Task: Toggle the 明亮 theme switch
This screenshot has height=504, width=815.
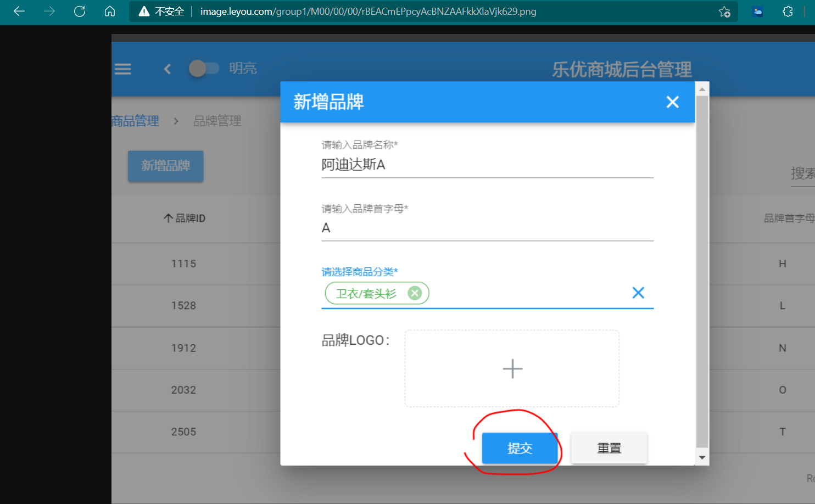Action: tap(204, 68)
